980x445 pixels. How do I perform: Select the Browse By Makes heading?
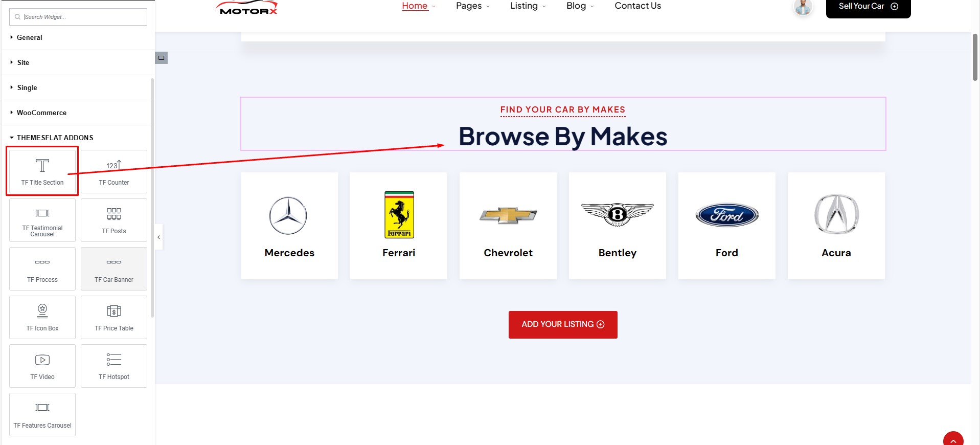[x=563, y=137]
